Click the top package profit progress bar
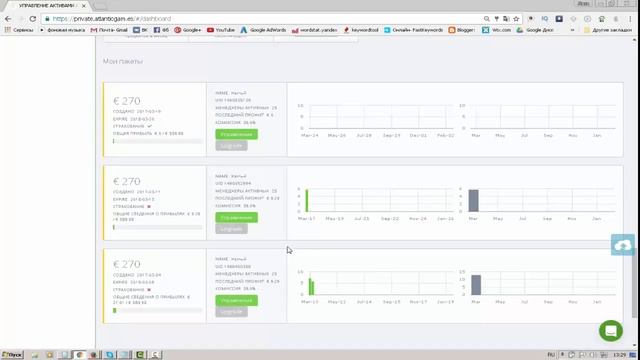Image resolution: width=640 pixels, height=360 pixels. (158, 141)
